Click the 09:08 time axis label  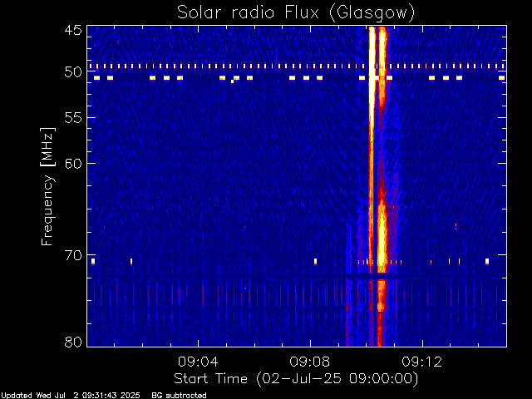(x=310, y=362)
